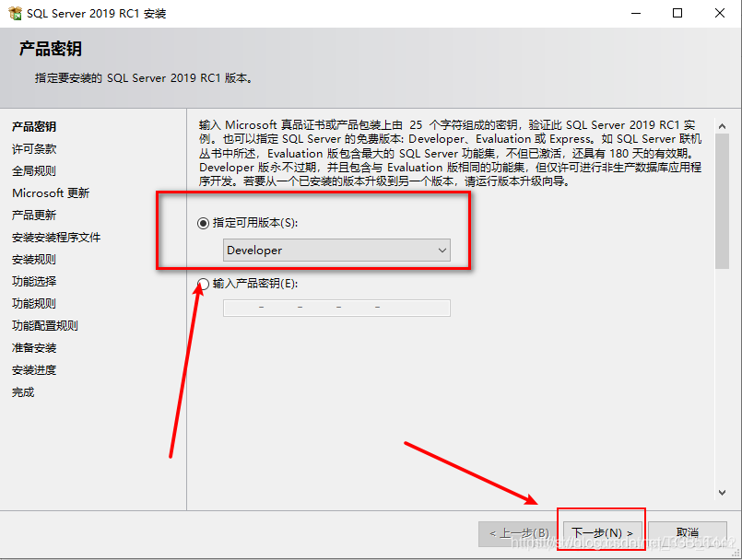
Task: Click the dropdown chevron beside Developer
Action: coord(442,251)
